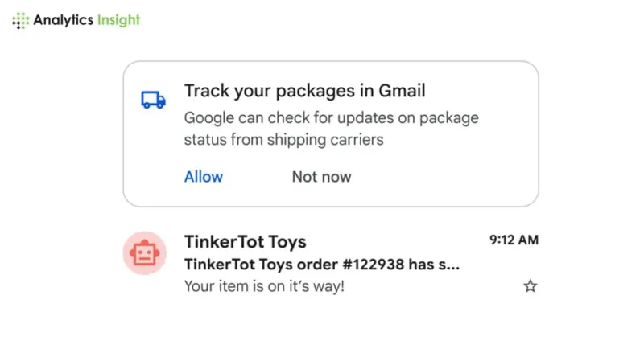This screenshot has width=644, height=357.
Task: Click the Analytics Insight dotted logo icon
Action: [x=21, y=21]
